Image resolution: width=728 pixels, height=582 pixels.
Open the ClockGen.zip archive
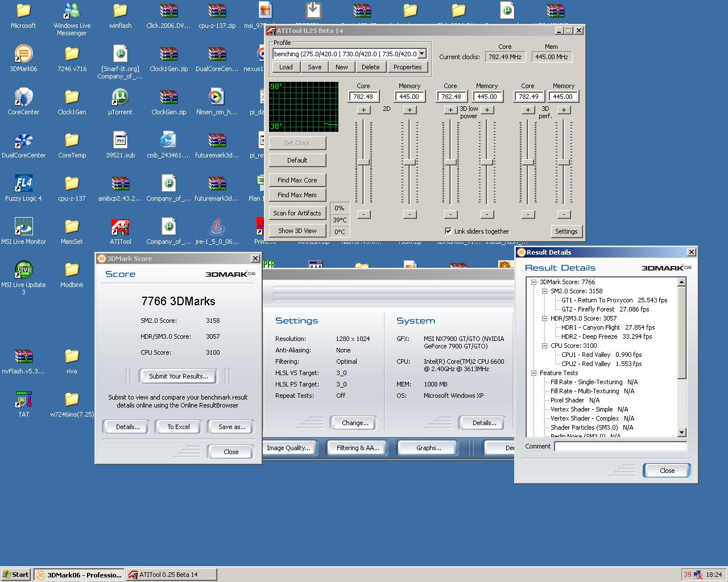(x=169, y=102)
